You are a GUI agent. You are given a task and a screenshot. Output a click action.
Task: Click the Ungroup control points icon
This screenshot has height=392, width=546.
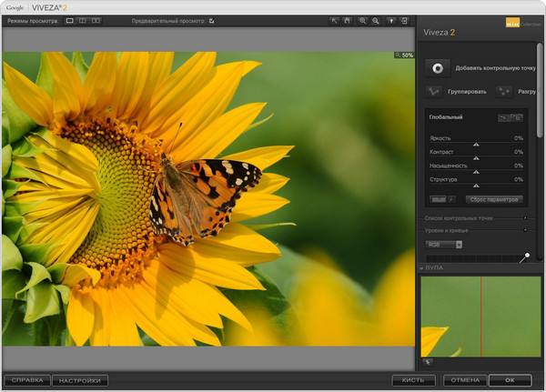point(503,91)
